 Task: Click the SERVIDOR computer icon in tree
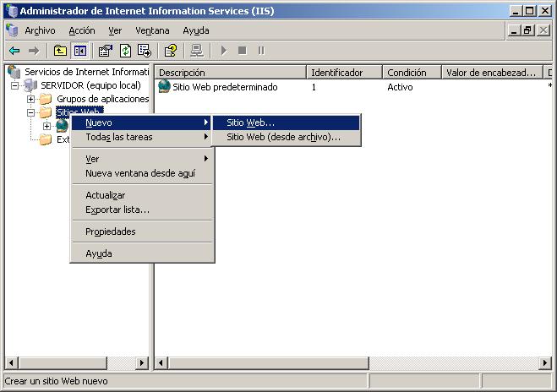30,85
